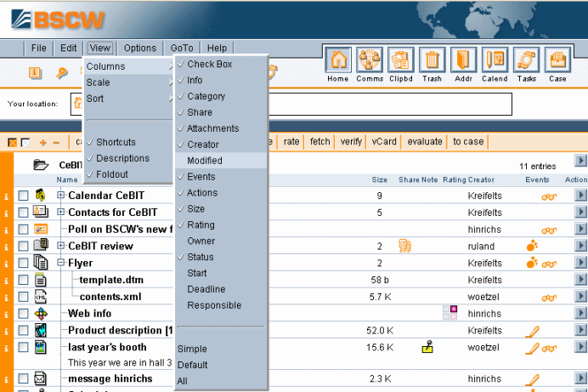
Task: Enable the Modified column in menu
Action: click(205, 161)
